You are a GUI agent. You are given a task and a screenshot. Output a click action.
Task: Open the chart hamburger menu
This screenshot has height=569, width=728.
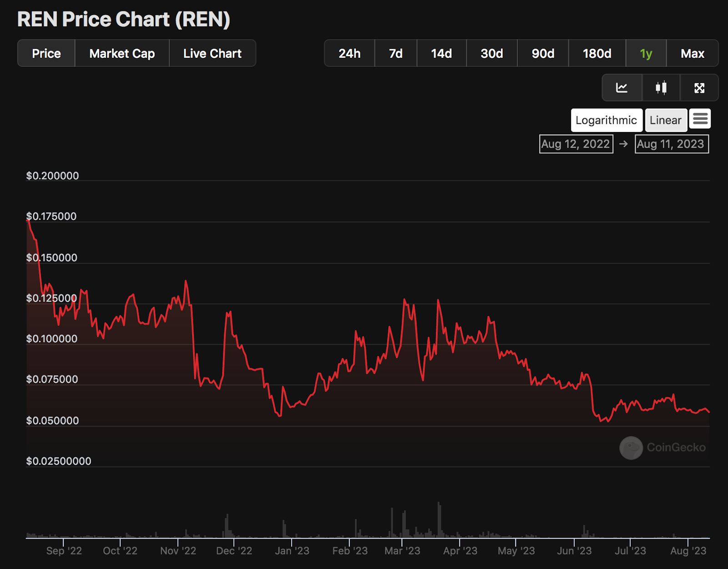[700, 119]
